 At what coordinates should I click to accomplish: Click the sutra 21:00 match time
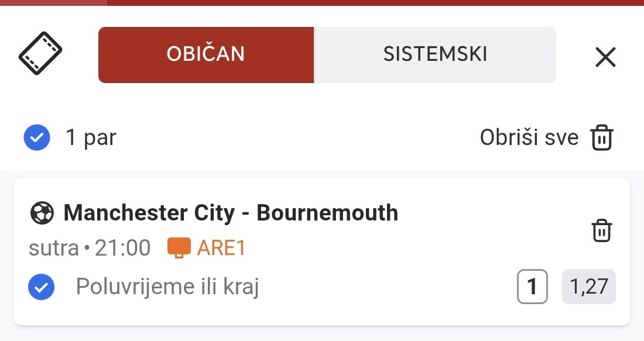[x=90, y=248]
